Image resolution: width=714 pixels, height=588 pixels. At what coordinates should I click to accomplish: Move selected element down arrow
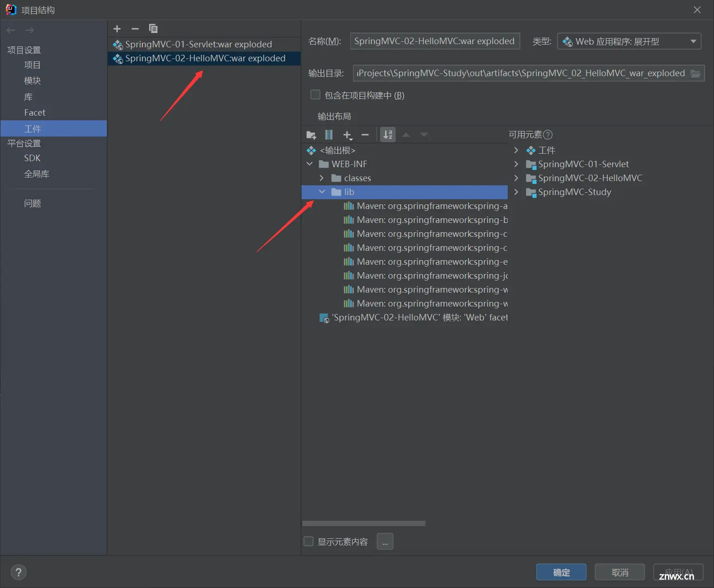pyautogui.click(x=424, y=135)
